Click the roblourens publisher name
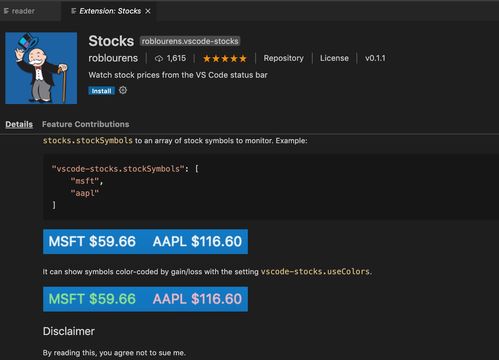 [113, 58]
